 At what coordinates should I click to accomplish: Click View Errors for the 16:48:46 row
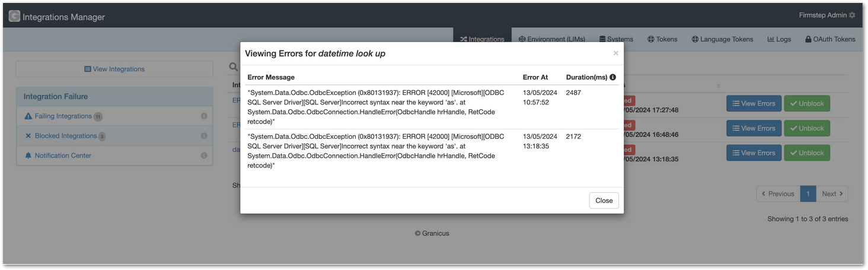tap(754, 128)
